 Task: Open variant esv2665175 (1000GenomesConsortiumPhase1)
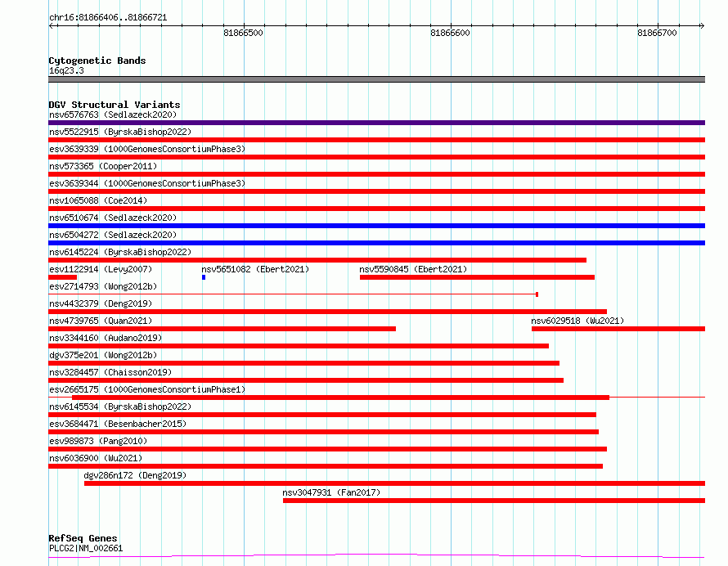click(x=146, y=389)
